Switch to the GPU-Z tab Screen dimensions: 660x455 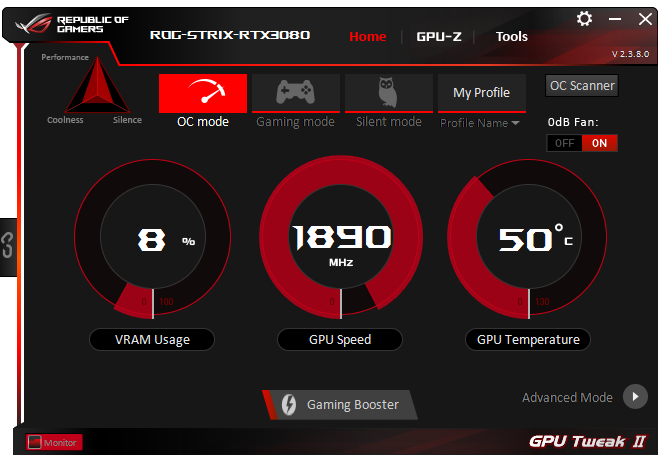pyautogui.click(x=439, y=37)
